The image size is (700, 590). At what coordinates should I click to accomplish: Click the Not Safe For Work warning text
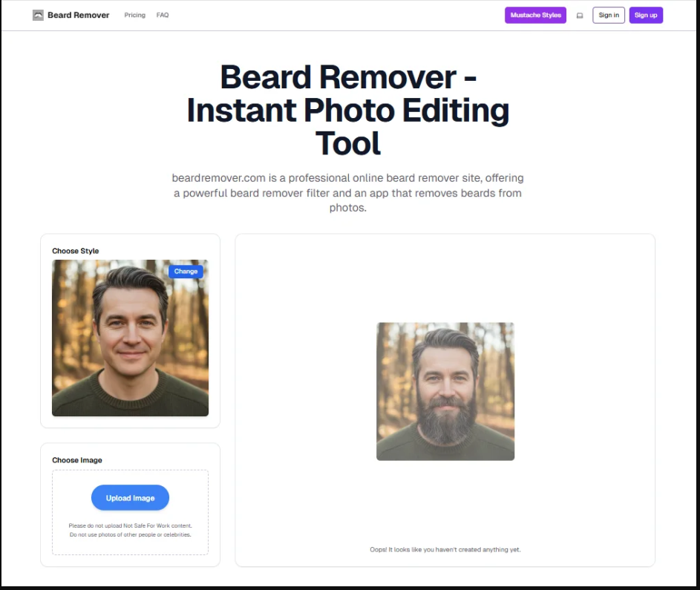pyautogui.click(x=130, y=525)
